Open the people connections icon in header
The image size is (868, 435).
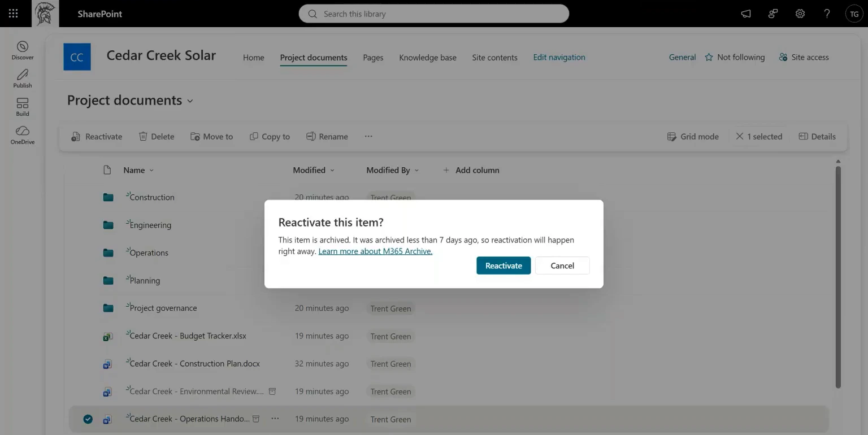773,14
